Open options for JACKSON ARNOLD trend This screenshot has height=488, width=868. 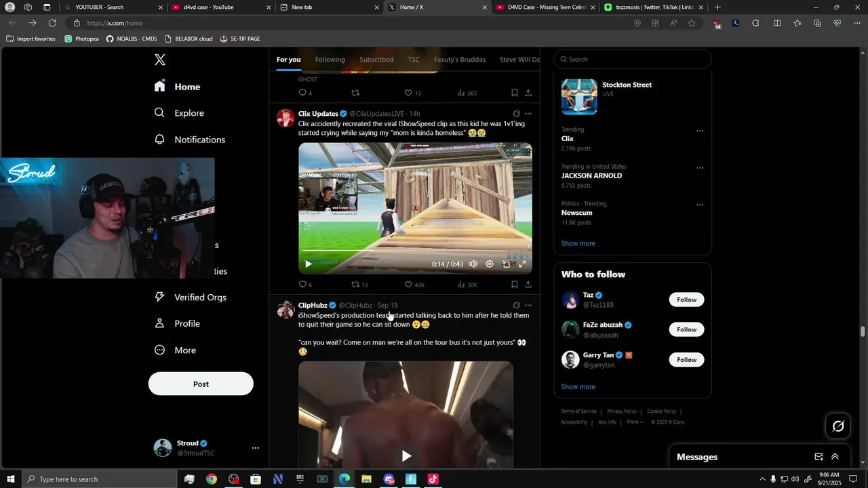click(x=700, y=168)
